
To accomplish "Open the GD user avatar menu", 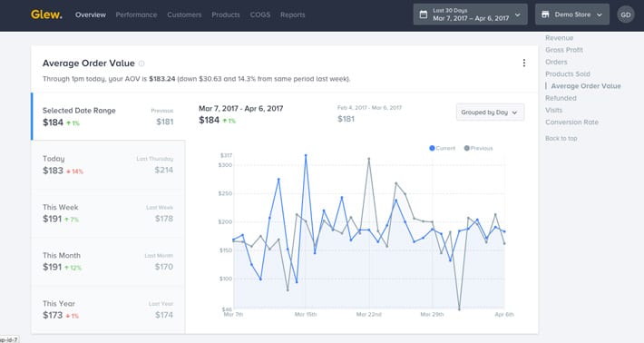I will (626, 15).
